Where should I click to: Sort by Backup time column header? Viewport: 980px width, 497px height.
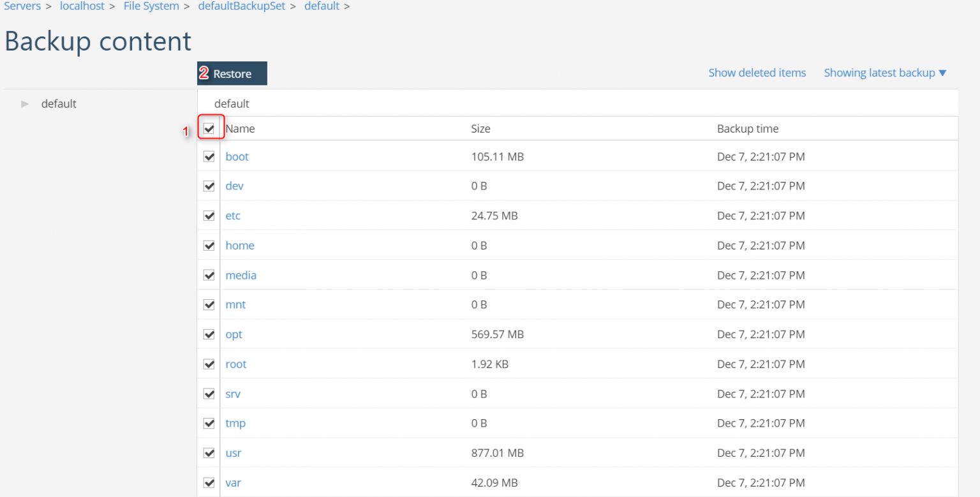(747, 128)
